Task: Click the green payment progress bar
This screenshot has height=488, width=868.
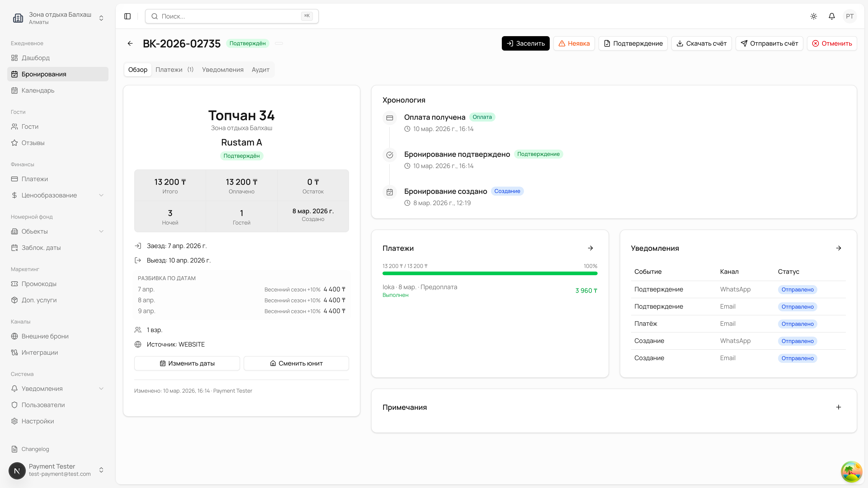Action: click(490, 273)
